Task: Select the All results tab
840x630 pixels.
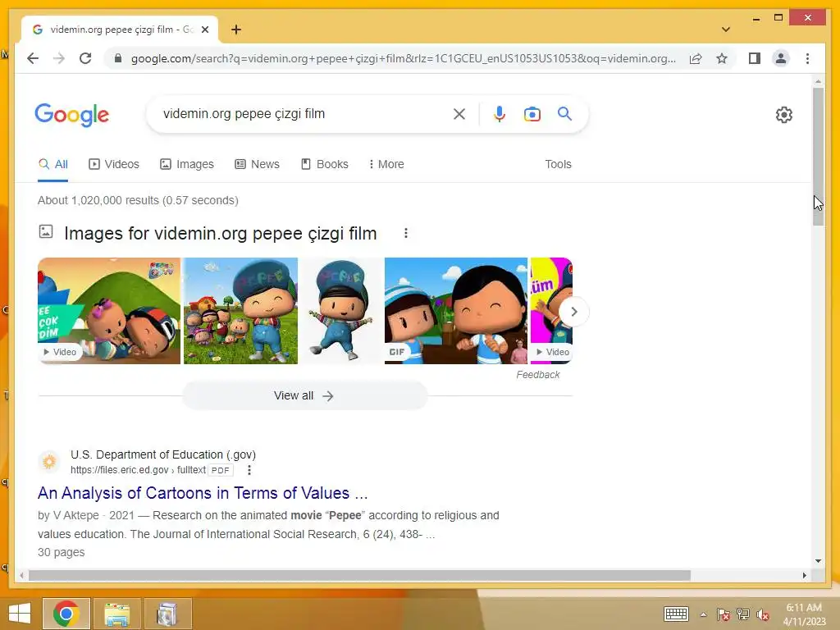Action: (53, 164)
